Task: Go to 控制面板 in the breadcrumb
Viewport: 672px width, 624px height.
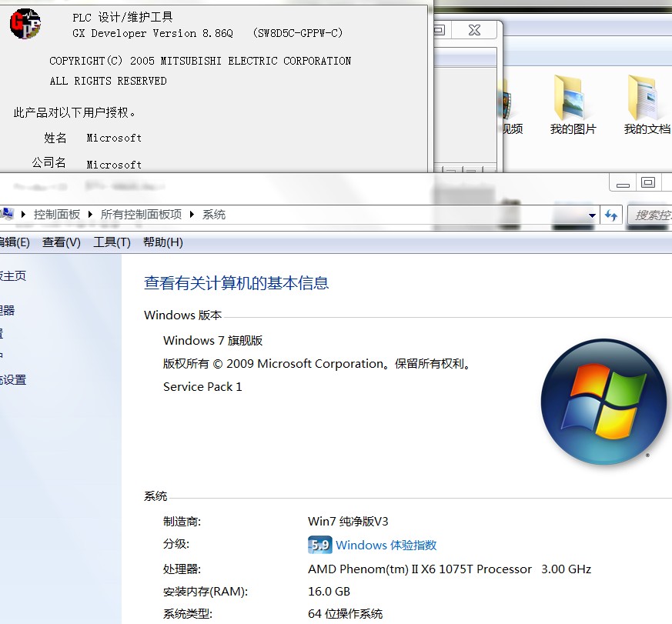Action: (x=57, y=215)
